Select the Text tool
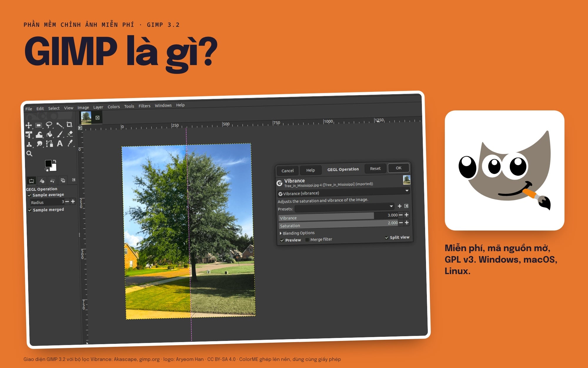This screenshot has height=368, width=588. tap(60, 143)
